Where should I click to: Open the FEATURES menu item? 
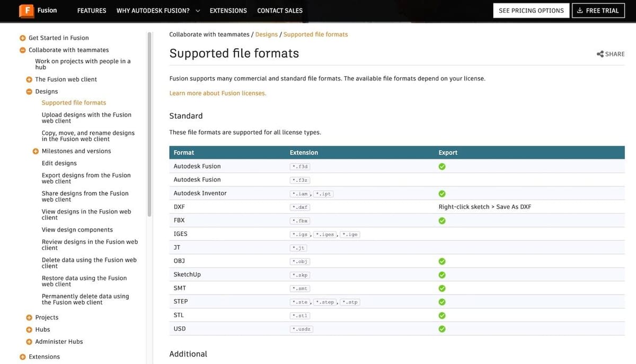click(92, 11)
